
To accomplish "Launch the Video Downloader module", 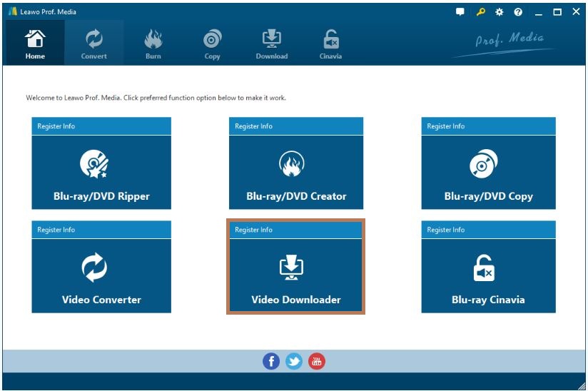I will tap(296, 275).
